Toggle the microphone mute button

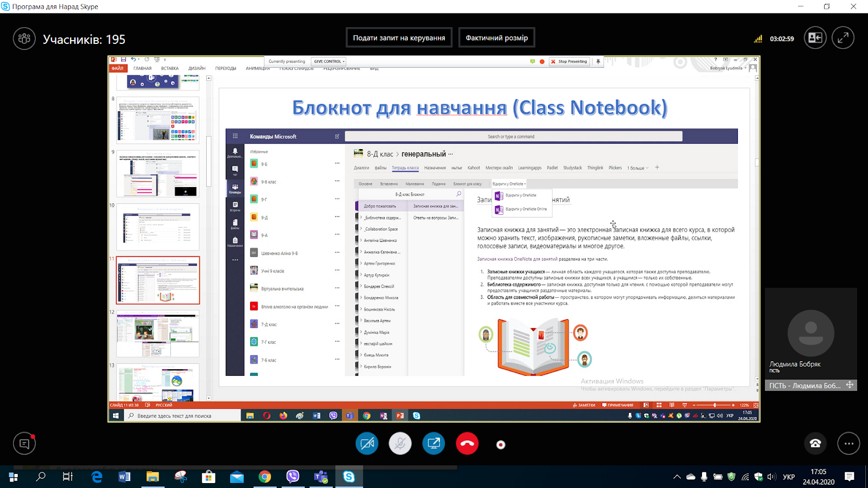(x=400, y=444)
